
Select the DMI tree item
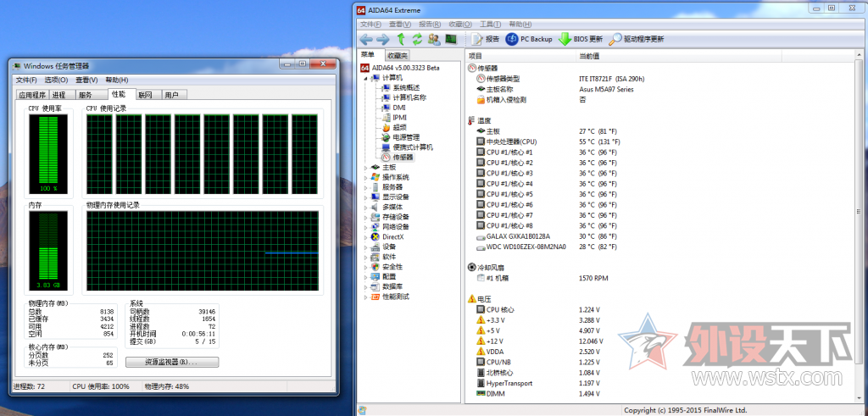point(393,108)
